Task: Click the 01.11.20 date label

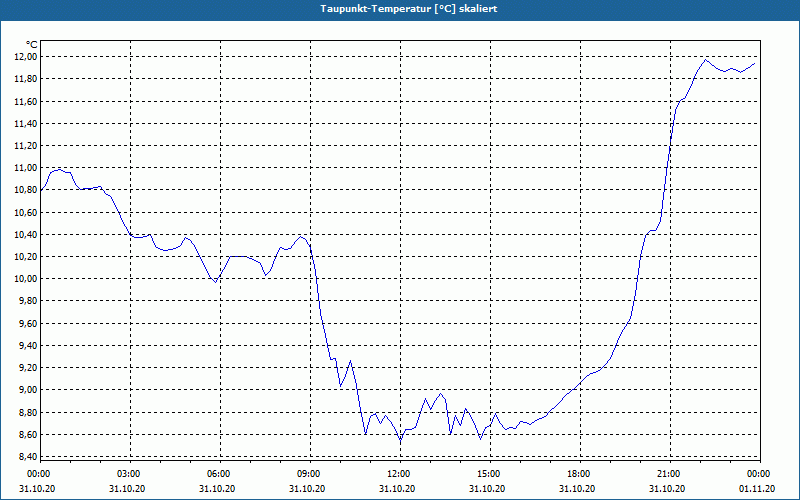Action: (x=757, y=489)
